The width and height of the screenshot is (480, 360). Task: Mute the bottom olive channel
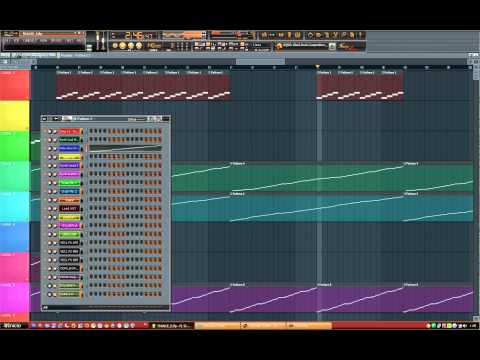click(x=50, y=294)
